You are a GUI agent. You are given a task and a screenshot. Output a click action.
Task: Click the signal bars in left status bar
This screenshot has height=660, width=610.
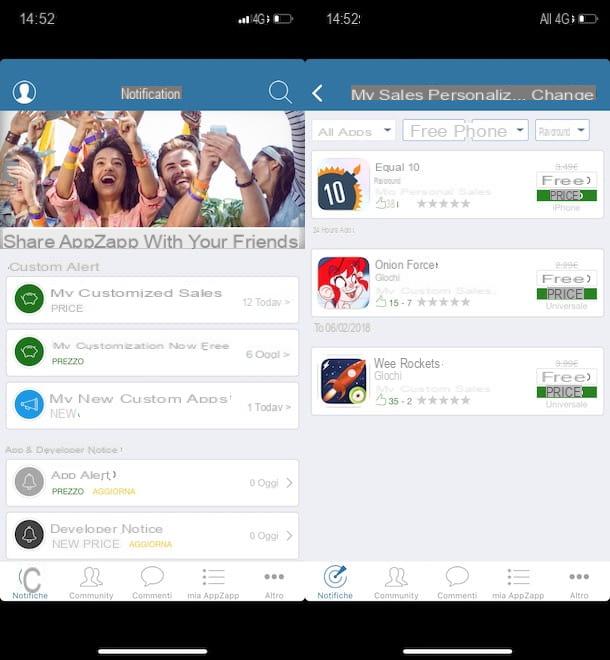point(244,20)
